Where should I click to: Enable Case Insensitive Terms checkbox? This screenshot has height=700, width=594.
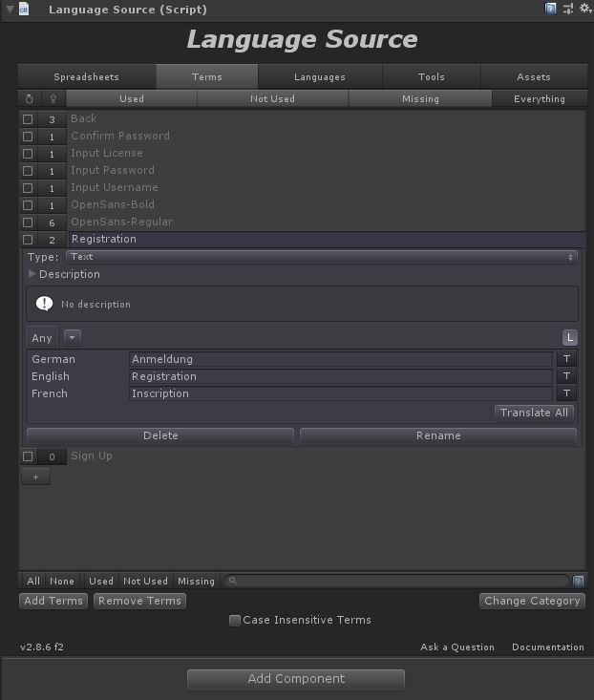(235, 621)
